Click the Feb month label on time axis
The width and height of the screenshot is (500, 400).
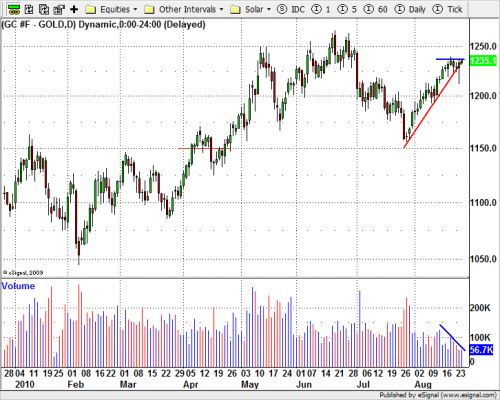click(x=76, y=384)
